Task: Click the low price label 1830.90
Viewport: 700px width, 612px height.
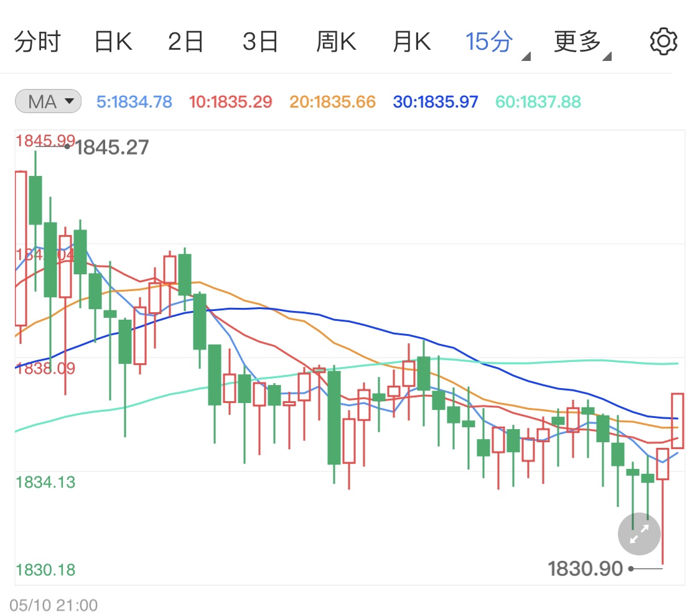Action: (x=585, y=568)
